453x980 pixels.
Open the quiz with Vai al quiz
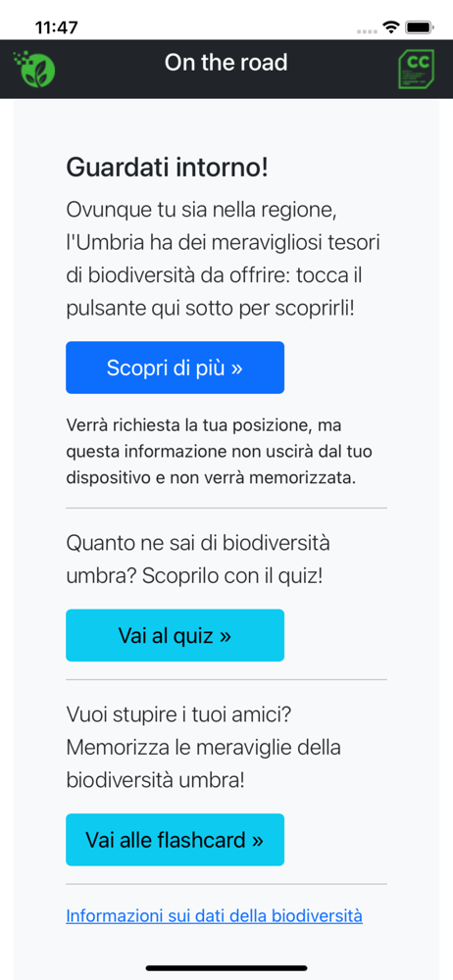176,636
